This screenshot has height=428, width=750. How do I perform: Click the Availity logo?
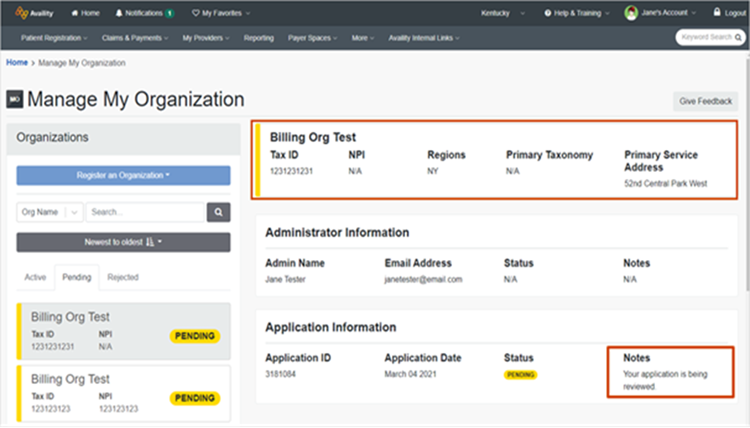coord(34,13)
